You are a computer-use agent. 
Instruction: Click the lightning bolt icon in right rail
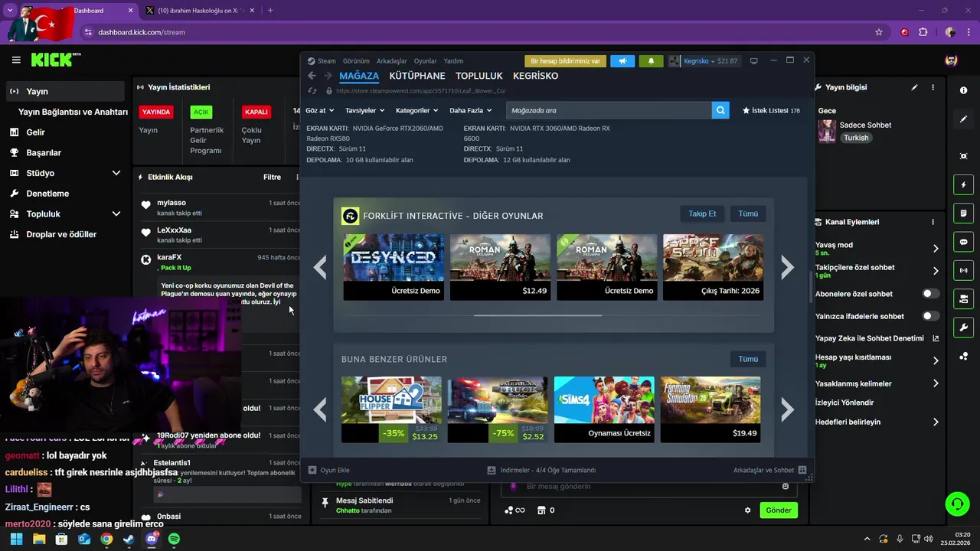[963, 185]
